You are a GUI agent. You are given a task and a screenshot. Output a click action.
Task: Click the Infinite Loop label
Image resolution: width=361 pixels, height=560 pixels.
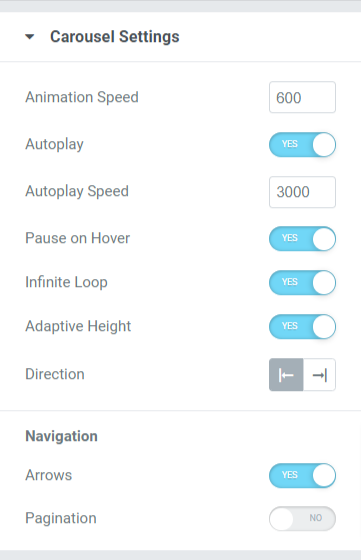point(66,282)
